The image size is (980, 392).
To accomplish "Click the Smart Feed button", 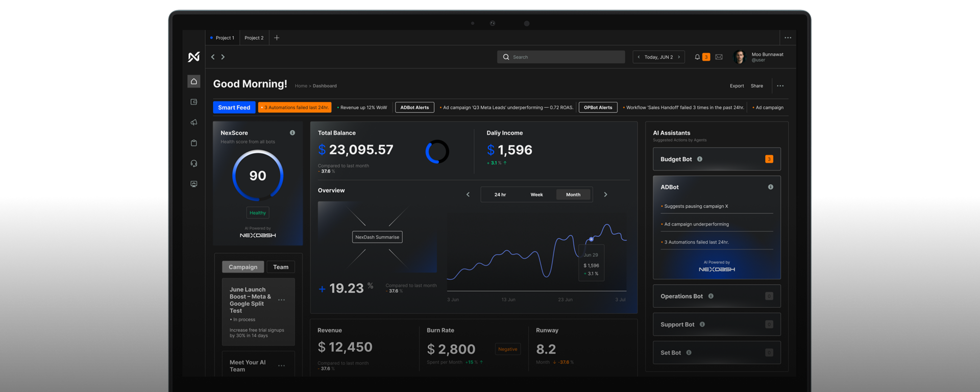I will point(234,107).
